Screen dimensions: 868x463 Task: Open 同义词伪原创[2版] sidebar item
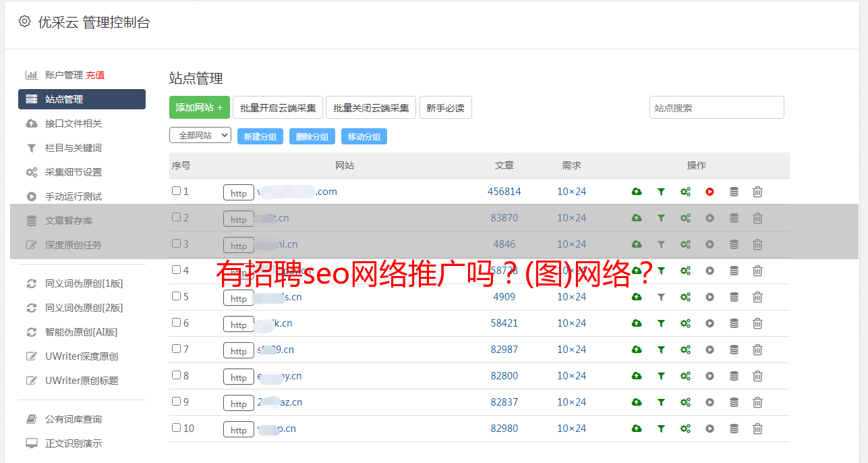click(x=84, y=308)
